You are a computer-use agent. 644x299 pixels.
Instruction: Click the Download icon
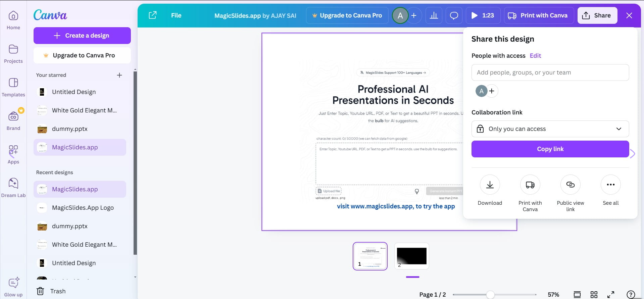[490, 185]
